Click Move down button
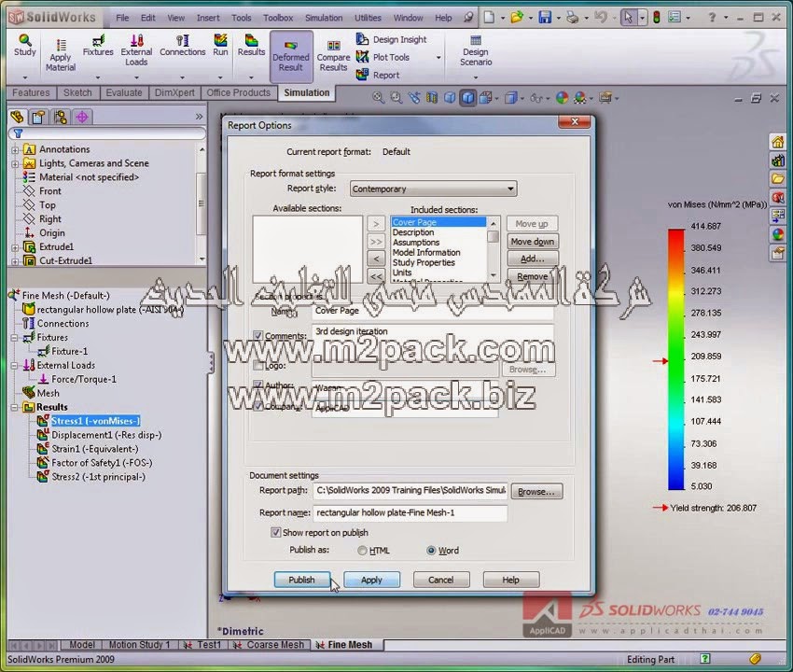Screen dimensions: 793x672 [x=533, y=242]
